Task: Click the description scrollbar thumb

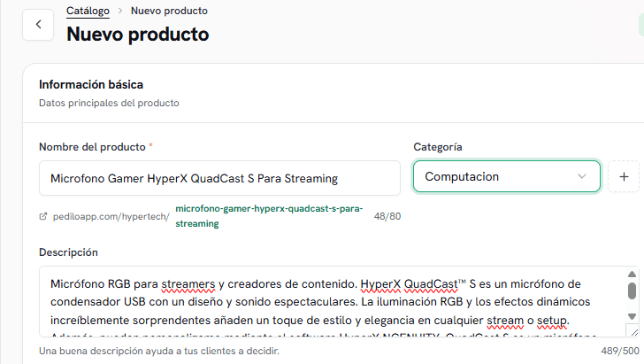Action: 632,290
